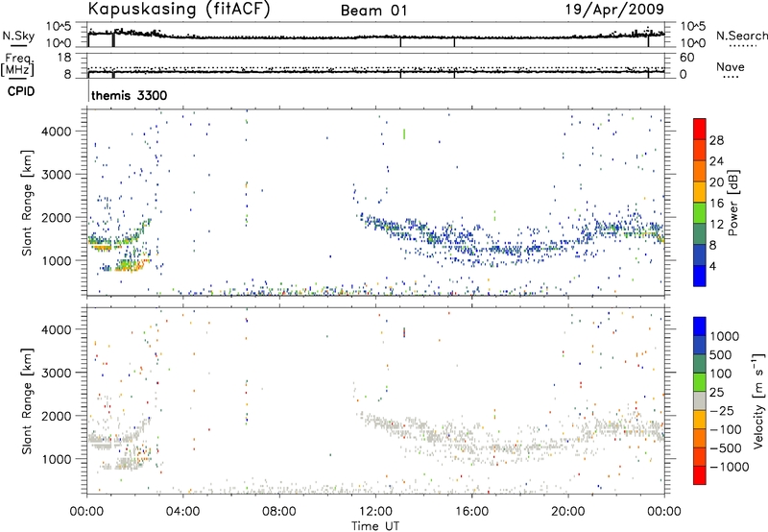This screenshot has height=532, width=768.
Task: Click the "Power [dB]" colorbar title
Action: coord(732,203)
